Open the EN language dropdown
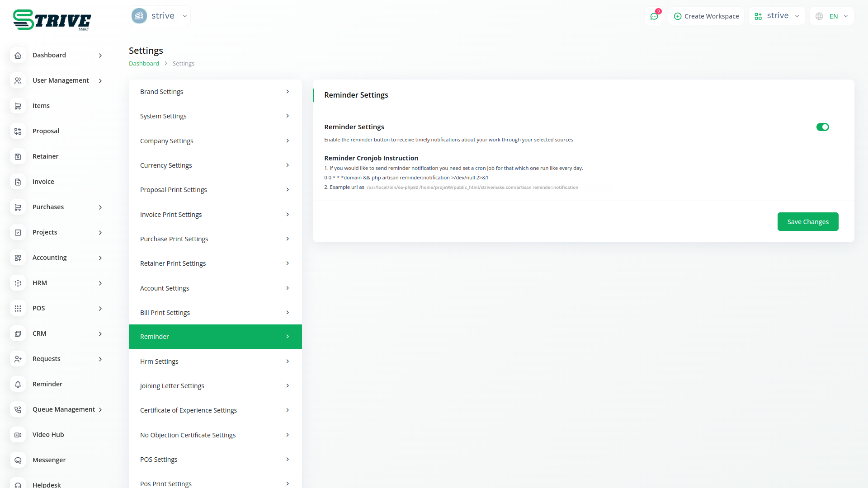Viewport: 868px width, 488px height. click(832, 16)
